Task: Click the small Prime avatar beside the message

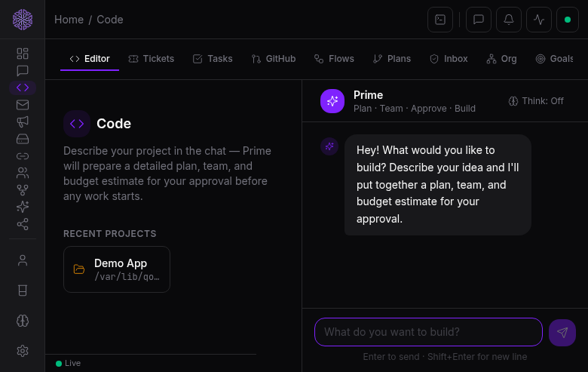Action: tap(329, 146)
